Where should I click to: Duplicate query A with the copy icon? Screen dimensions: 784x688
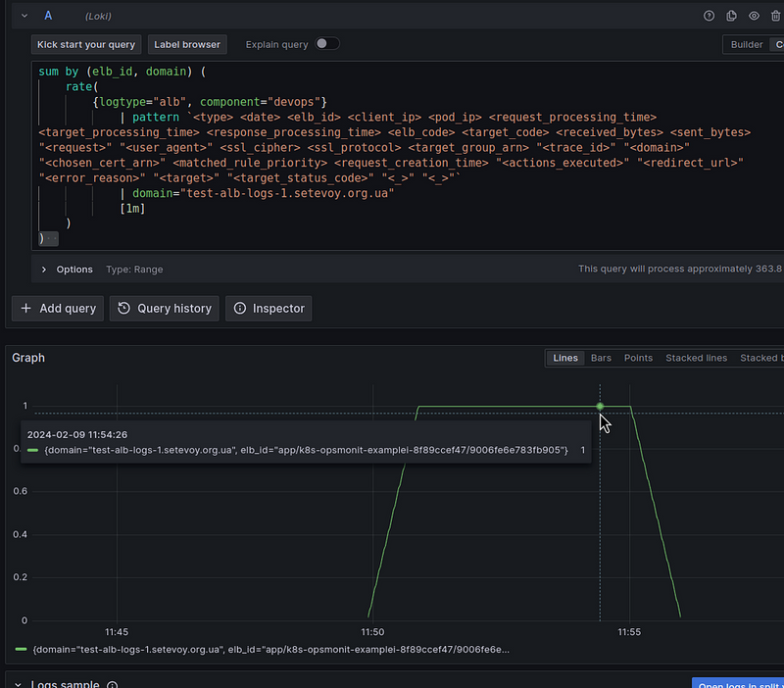point(732,16)
